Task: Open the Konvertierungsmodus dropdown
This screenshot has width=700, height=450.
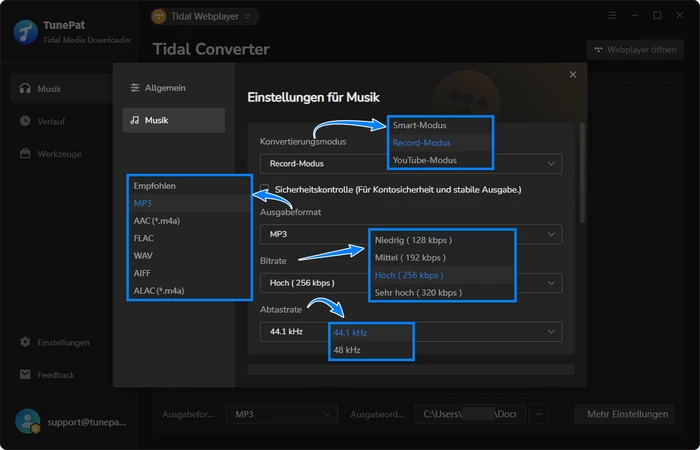Action: coord(411,164)
